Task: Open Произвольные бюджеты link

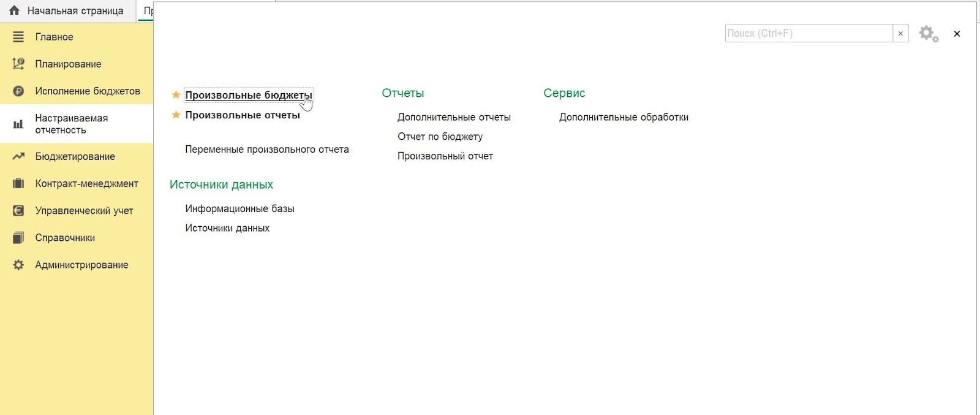Action: [249, 95]
